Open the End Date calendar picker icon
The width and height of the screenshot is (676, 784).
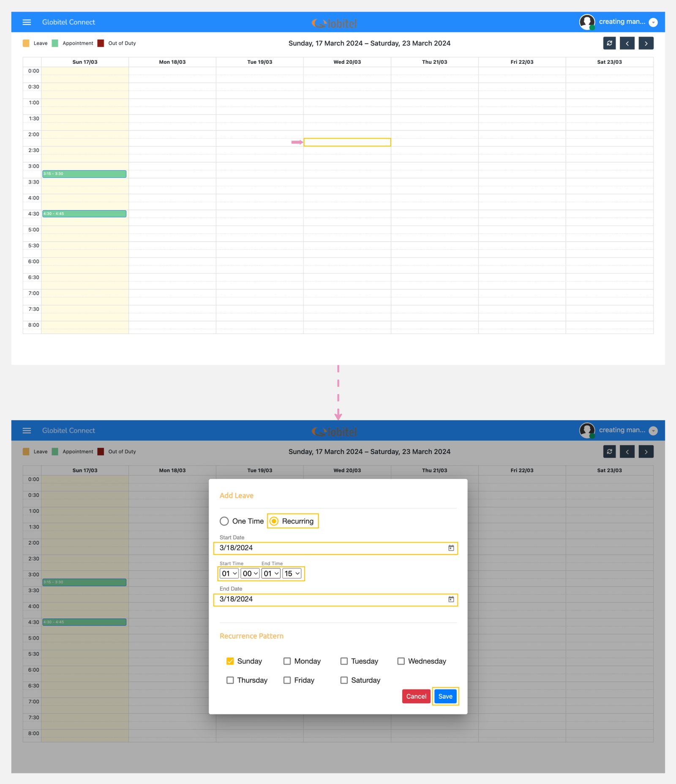pos(451,599)
